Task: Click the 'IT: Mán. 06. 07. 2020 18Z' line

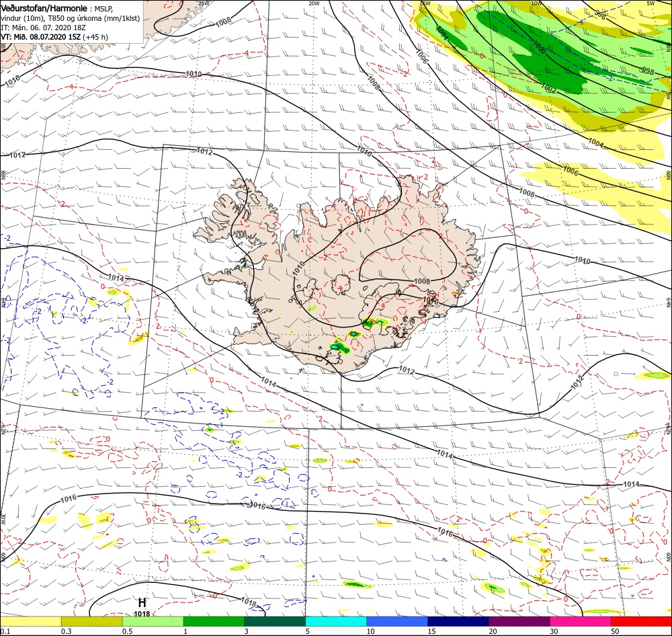Action: coord(43,28)
